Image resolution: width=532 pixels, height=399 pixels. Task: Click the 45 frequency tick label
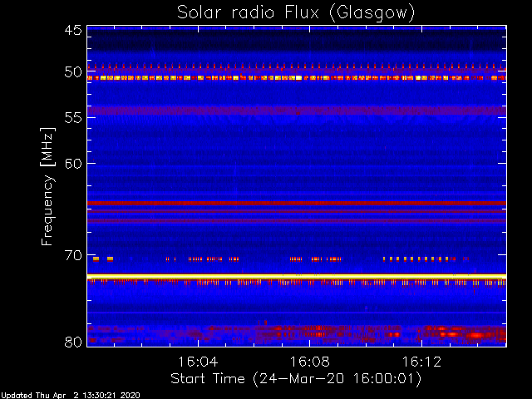(73, 31)
